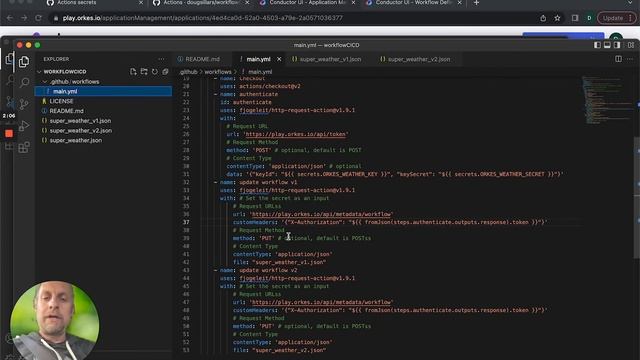Reload the Chrome page
The width and height of the screenshot is (640, 360).
[38, 18]
